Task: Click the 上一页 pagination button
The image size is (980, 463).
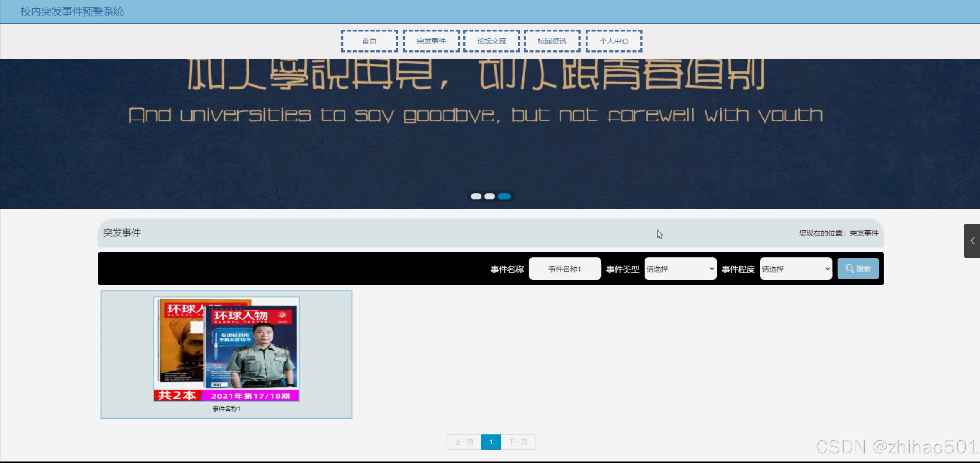Action: (x=464, y=442)
